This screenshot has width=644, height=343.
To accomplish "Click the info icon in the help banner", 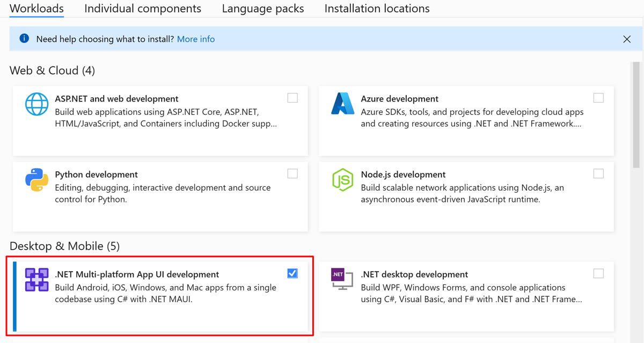I will coord(24,39).
